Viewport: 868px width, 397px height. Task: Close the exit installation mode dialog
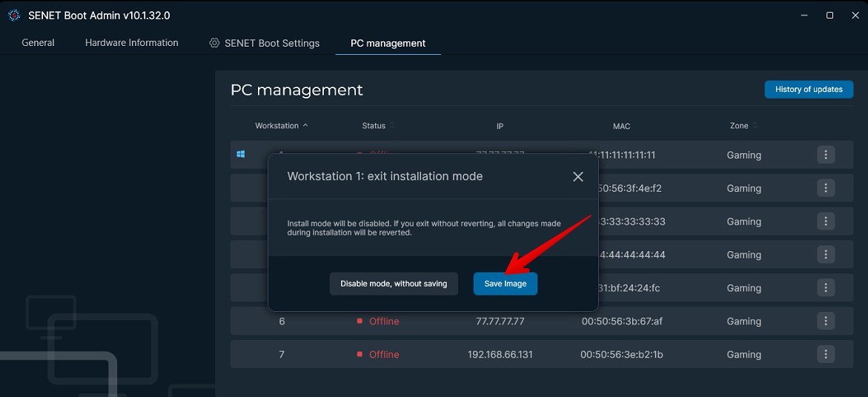point(578,176)
